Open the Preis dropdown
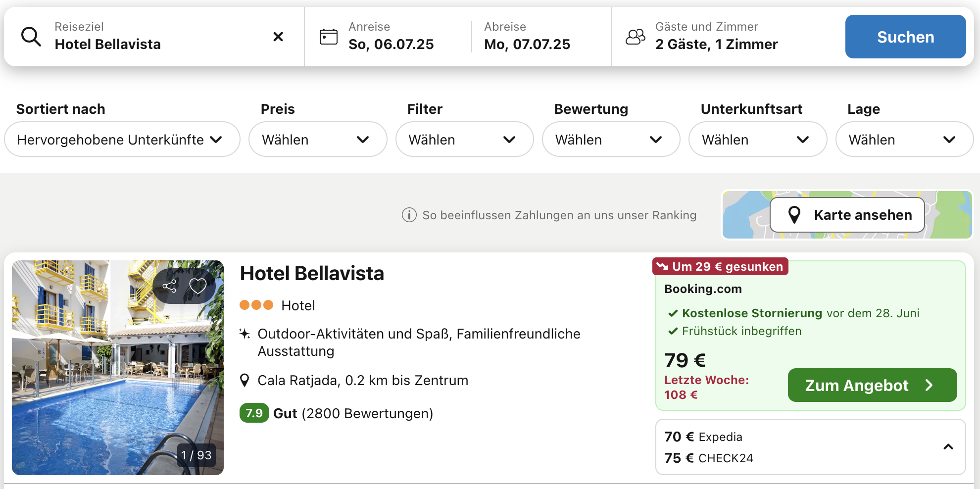This screenshot has height=489, width=980. [318, 140]
